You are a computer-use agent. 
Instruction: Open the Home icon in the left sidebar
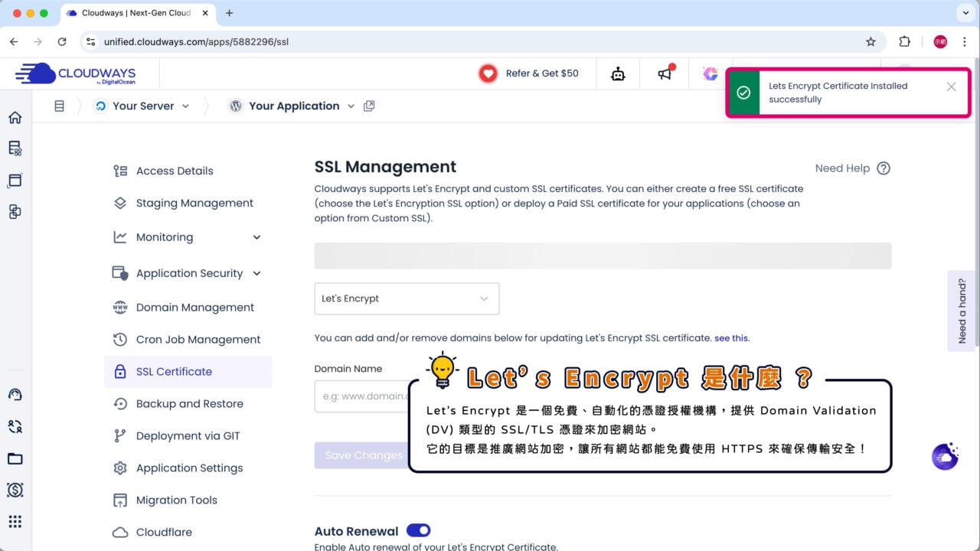point(15,118)
